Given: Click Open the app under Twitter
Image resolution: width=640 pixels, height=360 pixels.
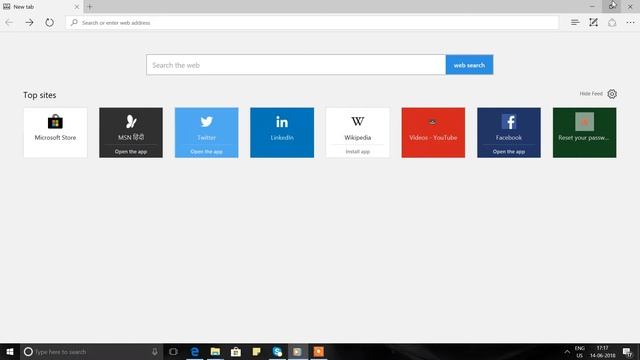Looking at the screenshot, I should [207, 151].
